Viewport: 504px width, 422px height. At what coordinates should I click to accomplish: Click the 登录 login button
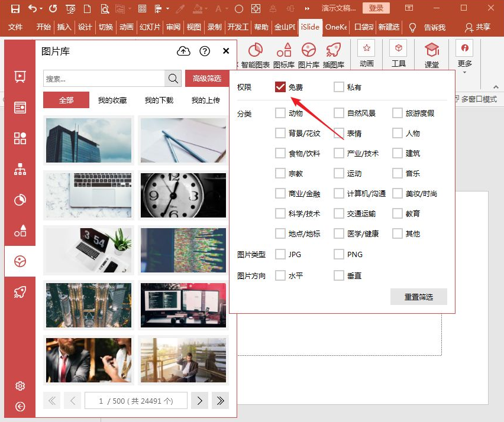[x=376, y=8]
